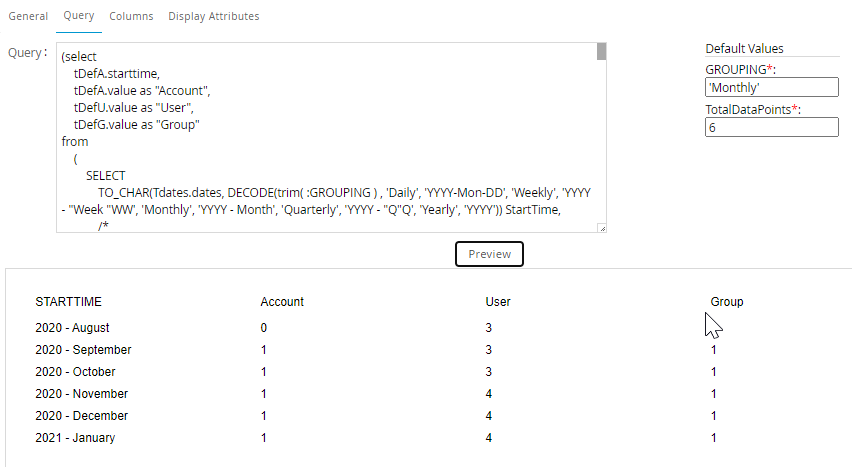Click the STARTTIME column header
Screen dimensions: 852x467
pyautogui.click(x=68, y=302)
